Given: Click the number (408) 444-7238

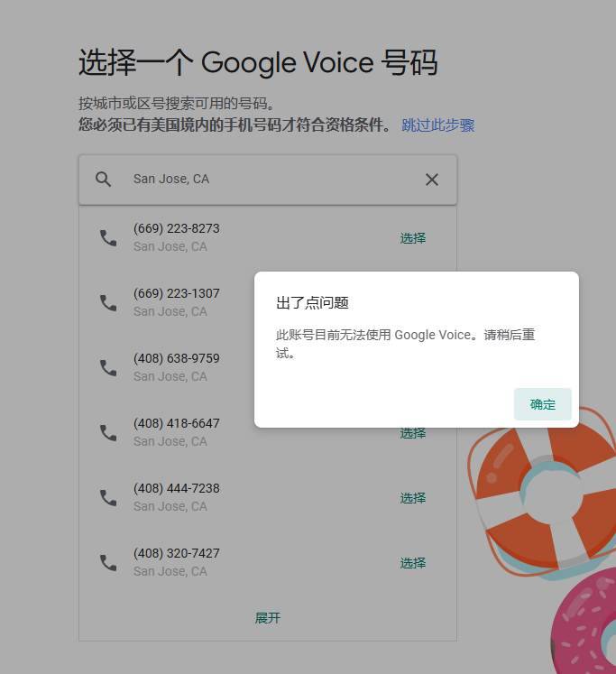Looking at the screenshot, I should 177,488.
